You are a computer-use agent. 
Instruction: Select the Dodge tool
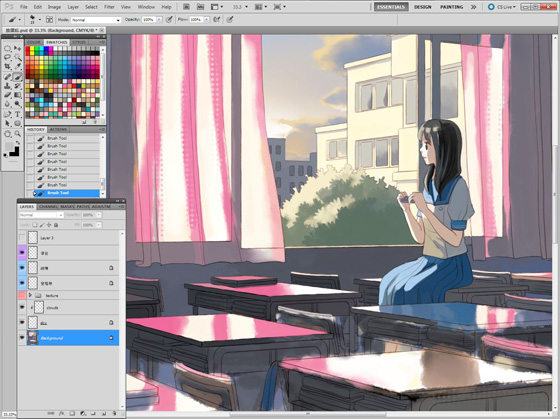[x=18, y=104]
